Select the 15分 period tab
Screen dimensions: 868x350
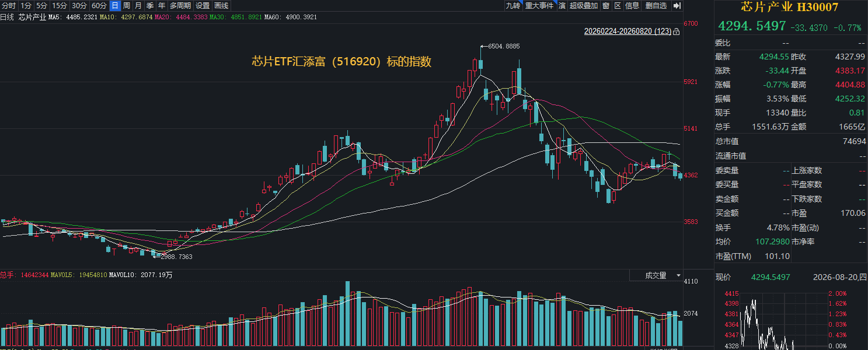pos(59,5)
